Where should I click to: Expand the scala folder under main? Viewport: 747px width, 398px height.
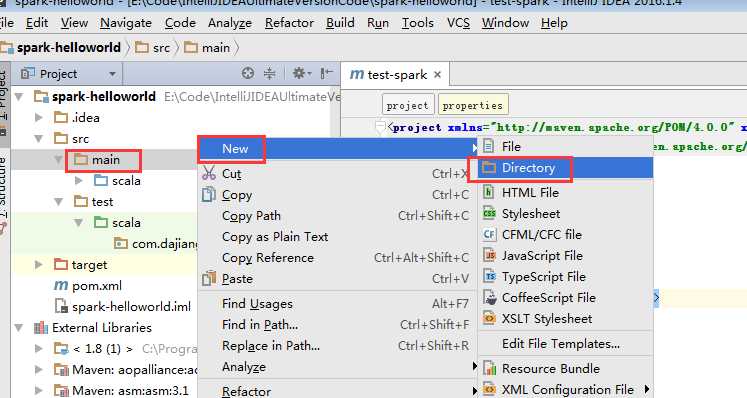pyautogui.click(x=79, y=181)
